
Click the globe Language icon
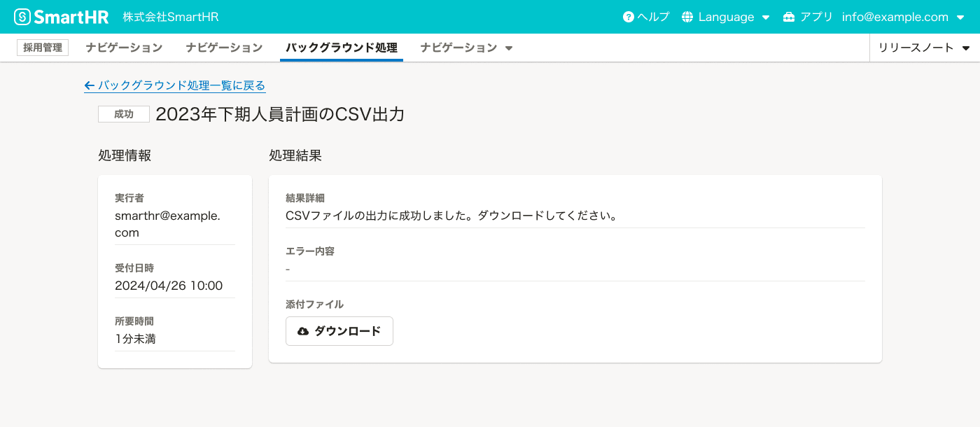tap(689, 16)
